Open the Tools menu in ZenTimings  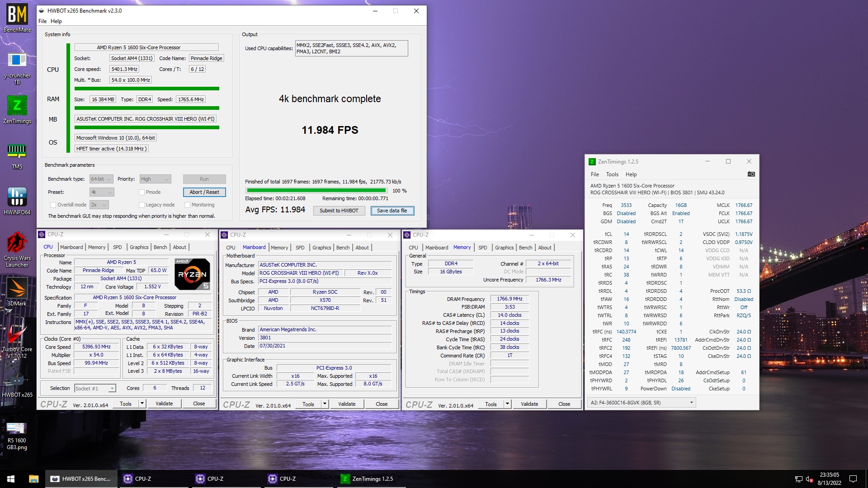coord(612,174)
